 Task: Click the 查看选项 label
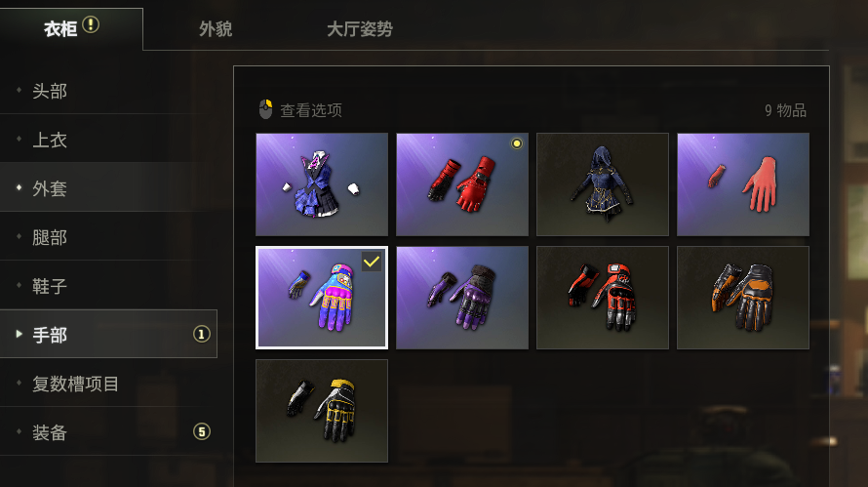tap(311, 110)
